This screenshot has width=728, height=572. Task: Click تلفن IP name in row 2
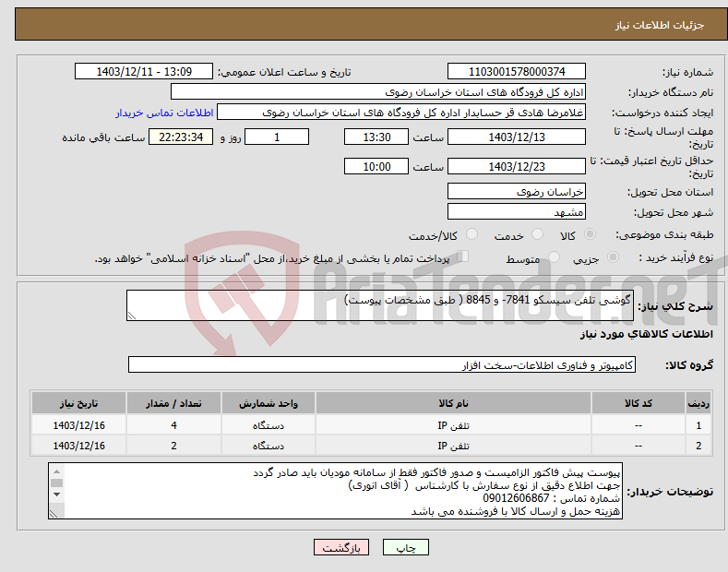pyautogui.click(x=453, y=446)
